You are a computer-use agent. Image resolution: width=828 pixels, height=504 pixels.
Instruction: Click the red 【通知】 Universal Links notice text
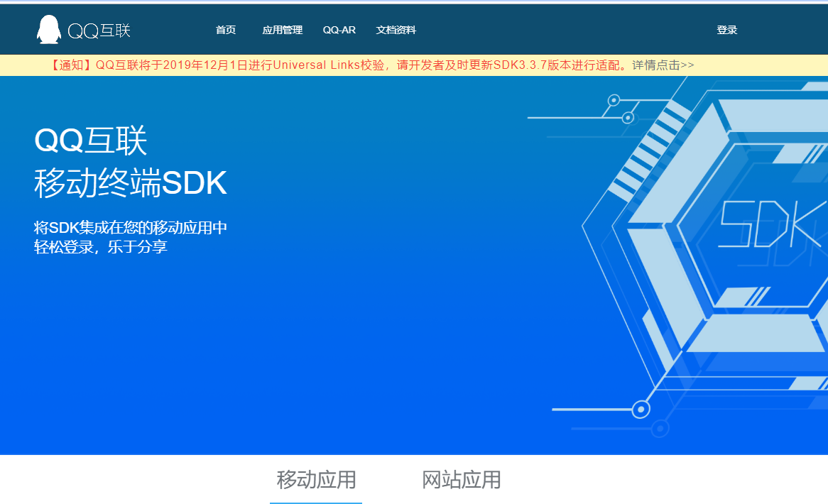[x=339, y=65]
